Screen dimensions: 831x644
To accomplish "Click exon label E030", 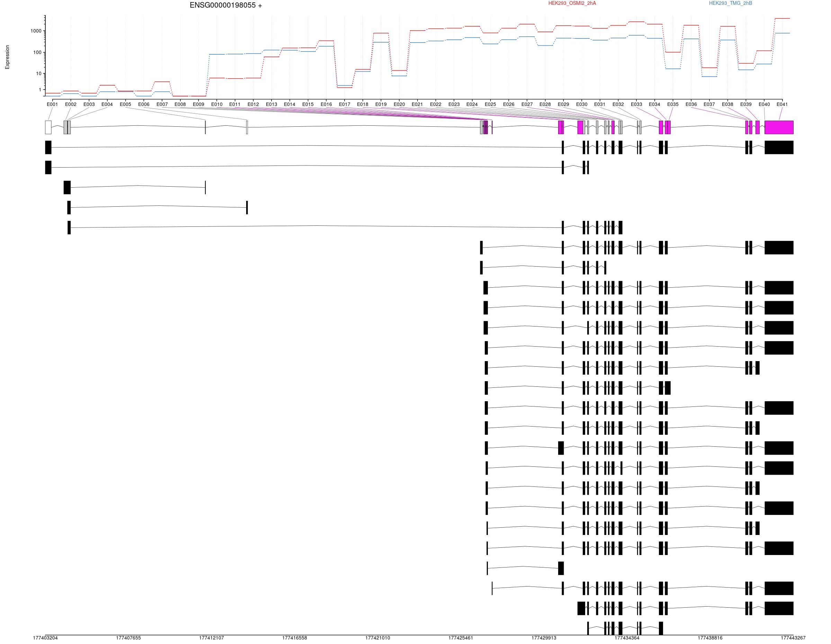I will 581,104.
